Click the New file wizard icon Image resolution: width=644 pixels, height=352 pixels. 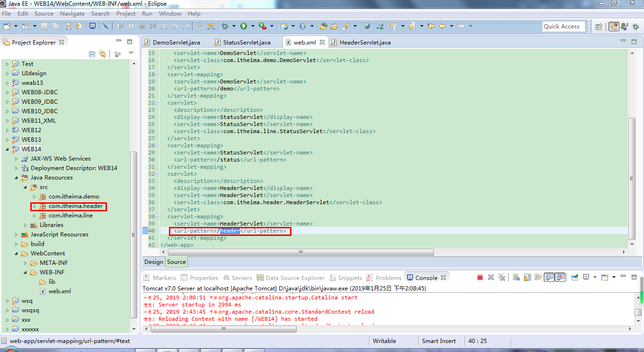point(7,26)
